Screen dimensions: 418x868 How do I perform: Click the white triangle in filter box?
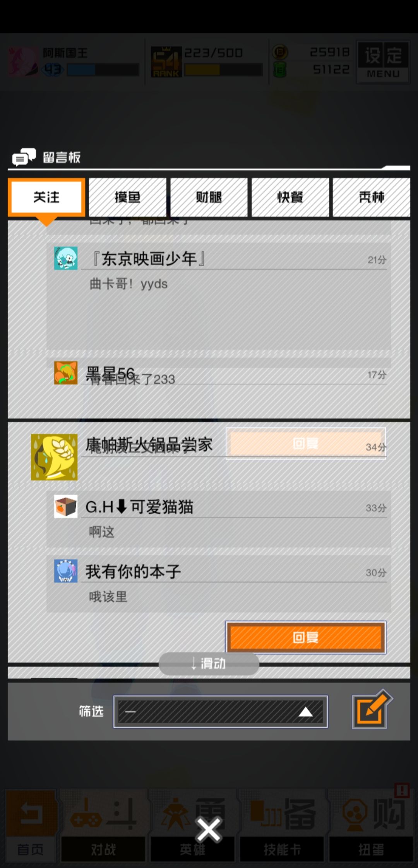tap(306, 712)
